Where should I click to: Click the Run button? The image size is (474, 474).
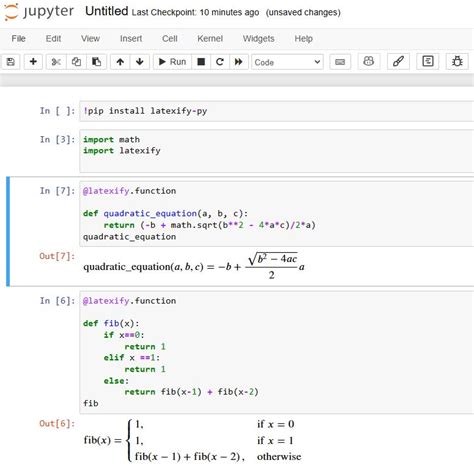(x=172, y=62)
